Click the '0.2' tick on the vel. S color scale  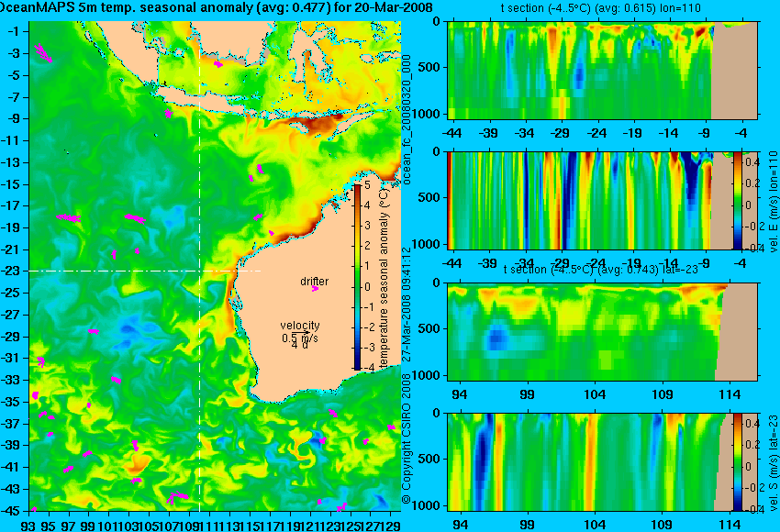752,445
